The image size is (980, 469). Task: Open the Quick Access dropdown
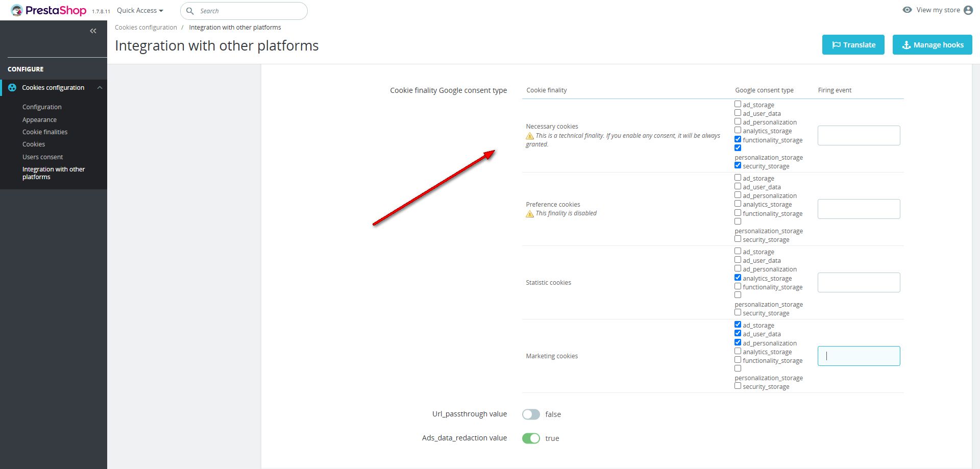(x=140, y=11)
